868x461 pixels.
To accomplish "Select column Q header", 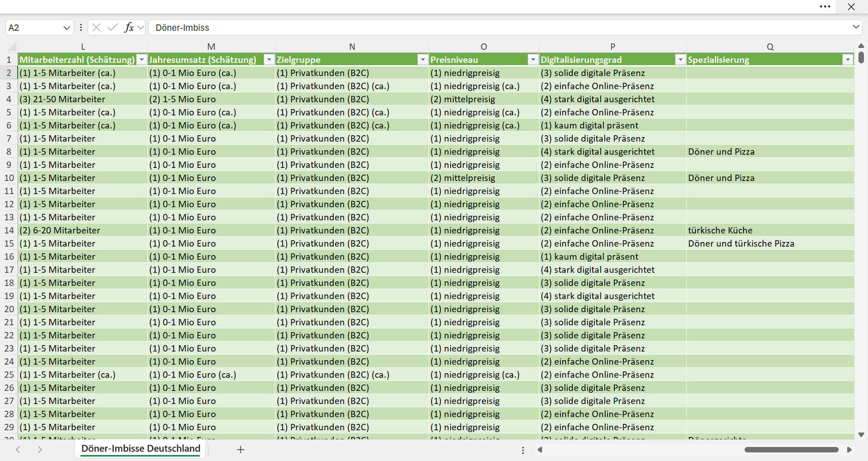I will tap(770, 47).
